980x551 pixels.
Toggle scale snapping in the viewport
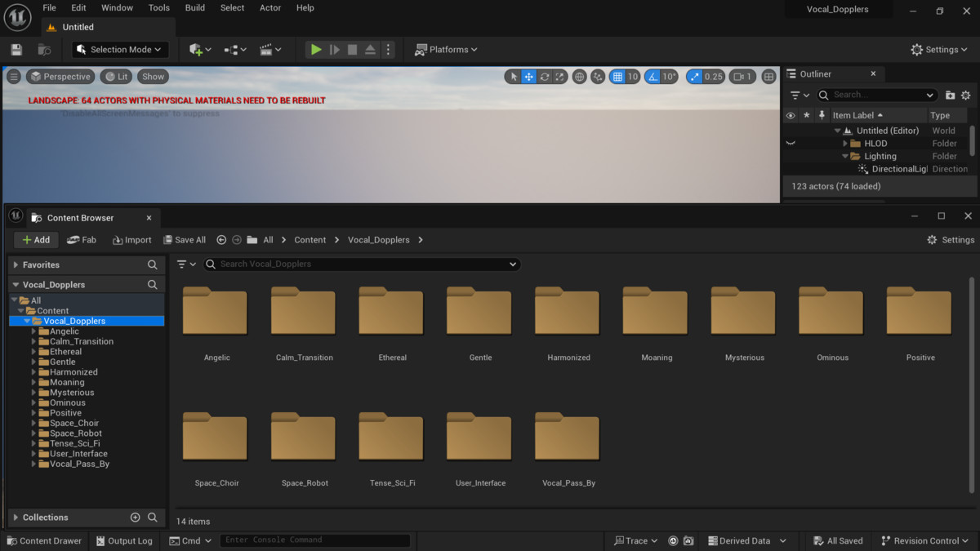(694, 77)
